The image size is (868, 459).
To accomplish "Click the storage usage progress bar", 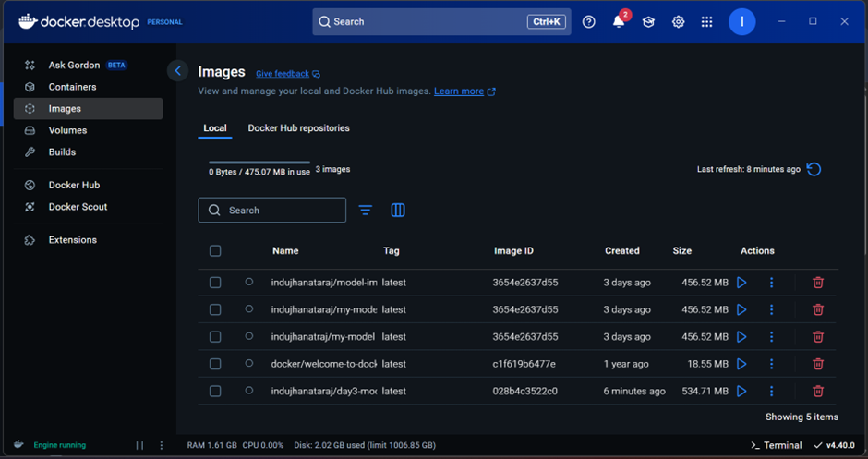I will tap(259, 163).
